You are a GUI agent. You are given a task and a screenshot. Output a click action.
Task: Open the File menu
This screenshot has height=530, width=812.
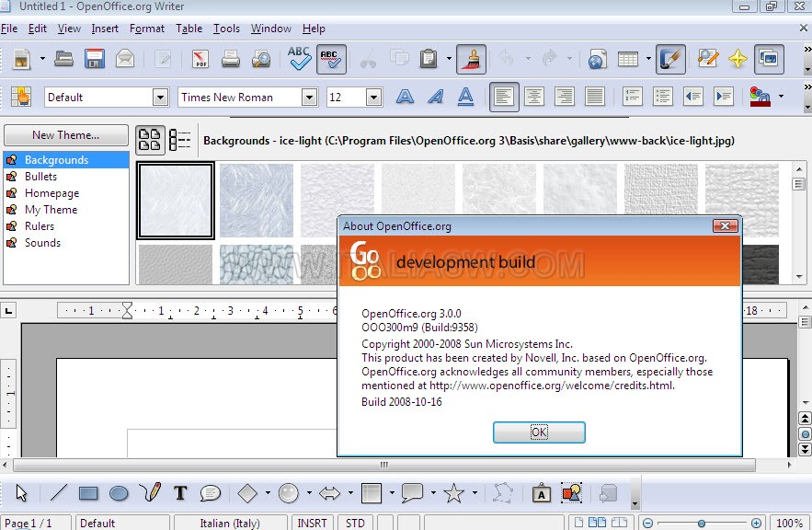9,29
